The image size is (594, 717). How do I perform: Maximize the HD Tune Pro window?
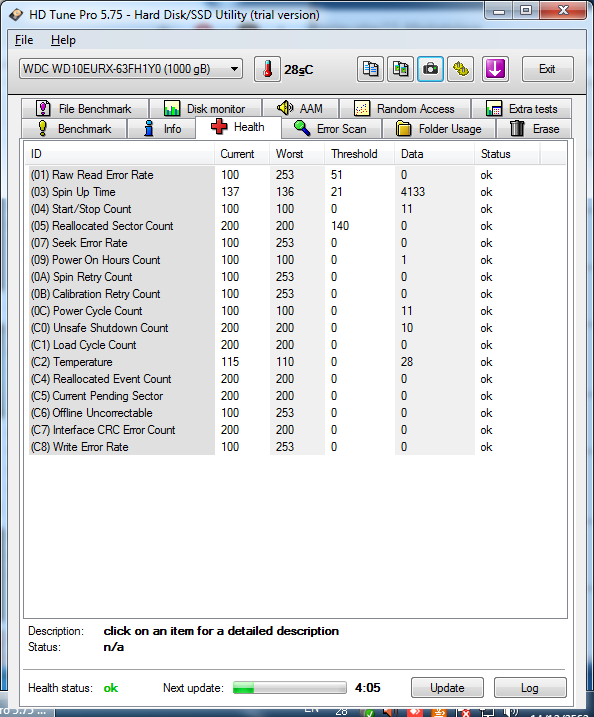(526, 11)
